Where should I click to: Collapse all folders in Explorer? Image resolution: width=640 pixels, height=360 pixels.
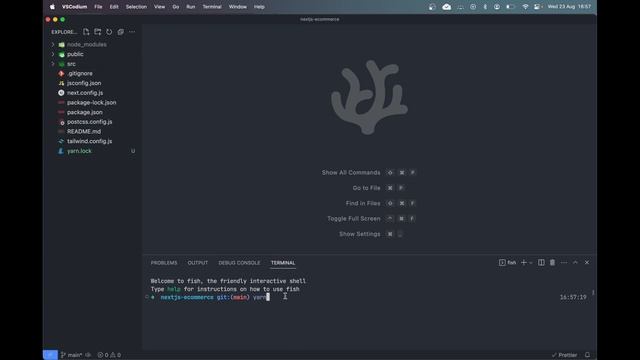[120, 32]
